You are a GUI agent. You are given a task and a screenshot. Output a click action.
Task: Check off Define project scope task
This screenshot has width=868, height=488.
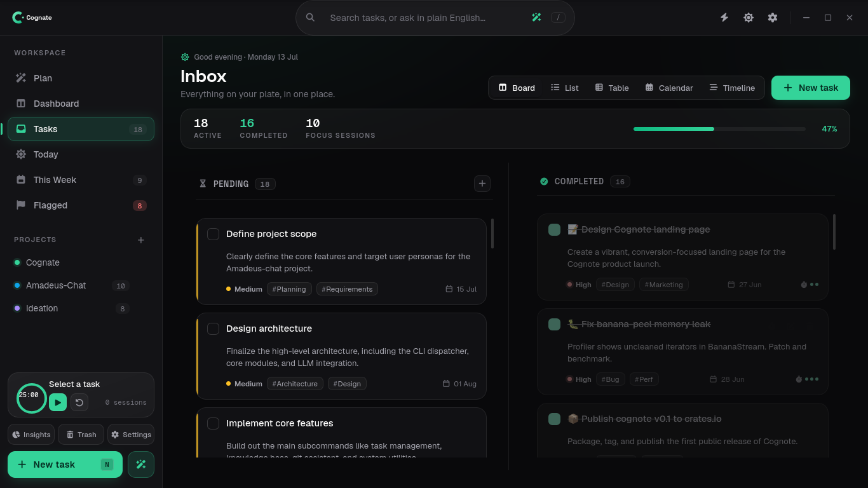pyautogui.click(x=214, y=234)
